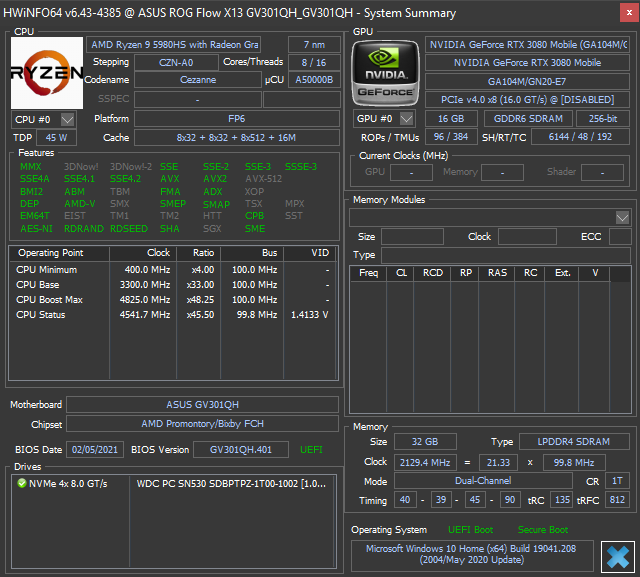Image resolution: width=640 pixels, height=577 pixels.
Task: Click the tRFC value 812
Action: 617,499
